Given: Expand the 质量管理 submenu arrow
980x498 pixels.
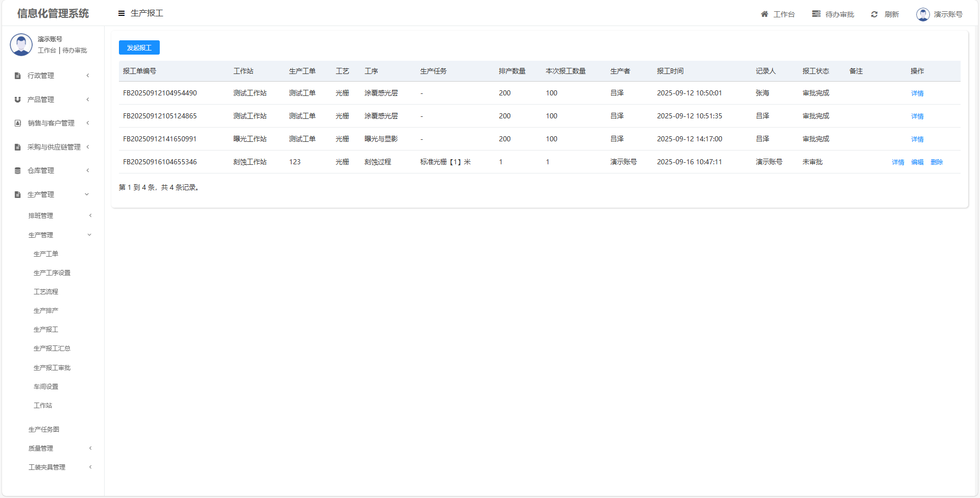Looking at the screenshot, I should point(90,449).
